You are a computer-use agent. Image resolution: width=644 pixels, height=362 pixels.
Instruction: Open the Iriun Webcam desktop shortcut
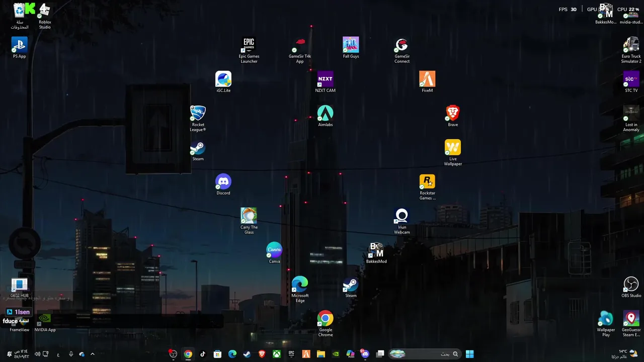[401, 221]
